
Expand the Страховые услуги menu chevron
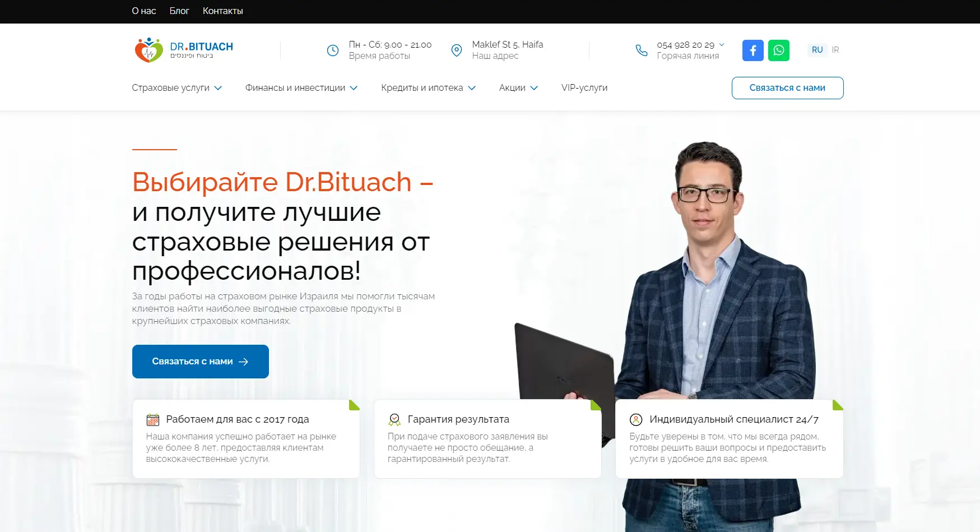click(218, 88)
